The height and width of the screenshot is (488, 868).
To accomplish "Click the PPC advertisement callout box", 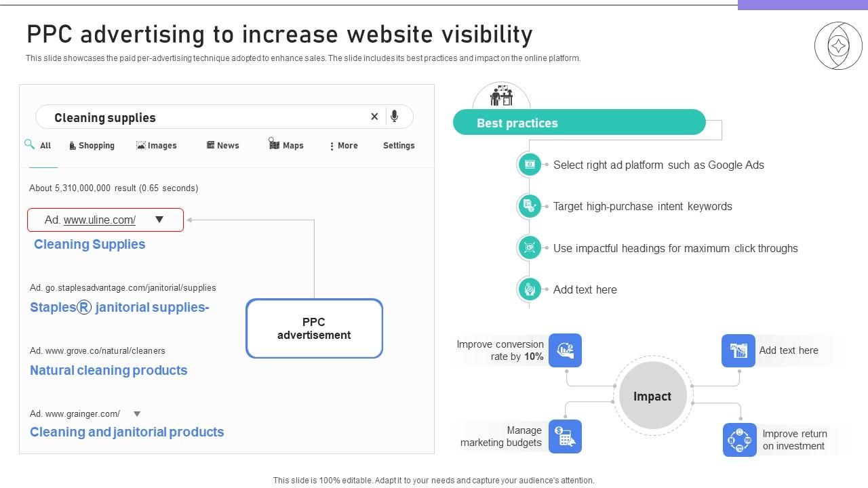I will point(314,328).
